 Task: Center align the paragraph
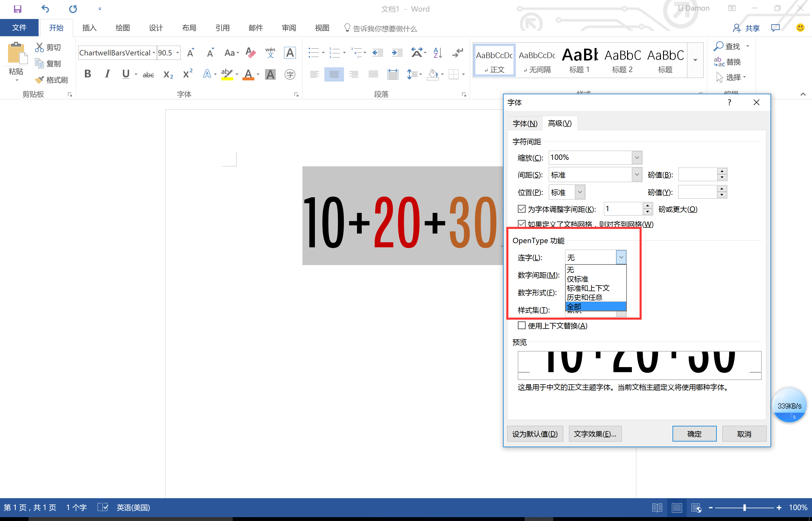coord(334,74)
